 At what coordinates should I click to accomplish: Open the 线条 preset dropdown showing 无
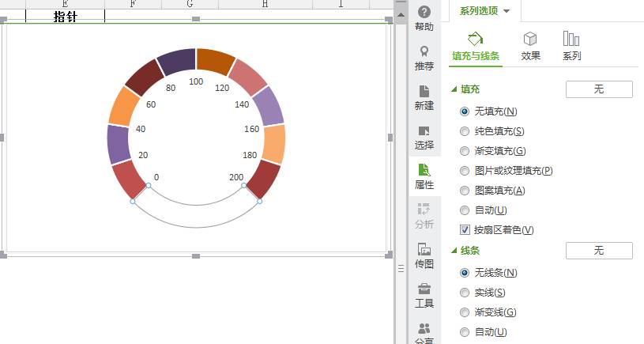(x=599, y=251)
